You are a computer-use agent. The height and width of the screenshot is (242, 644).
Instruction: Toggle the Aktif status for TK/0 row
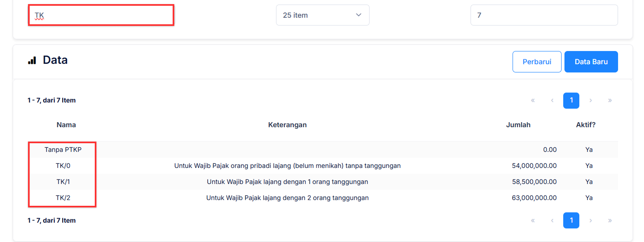point(589,165)
